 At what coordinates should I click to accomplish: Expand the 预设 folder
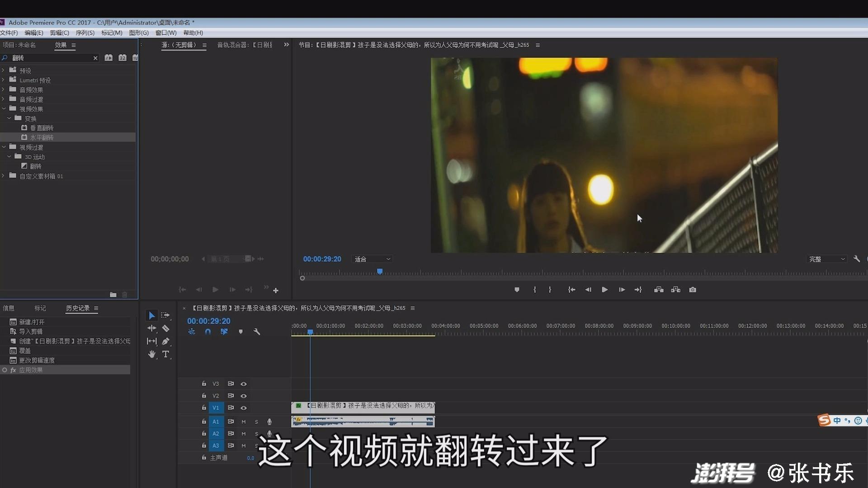[x=4, y=70]
